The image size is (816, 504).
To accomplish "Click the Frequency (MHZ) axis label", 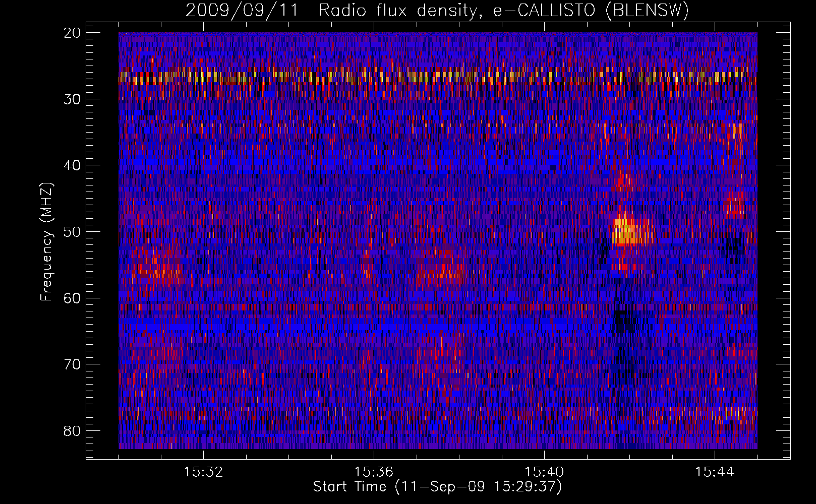I will point(46,242).
